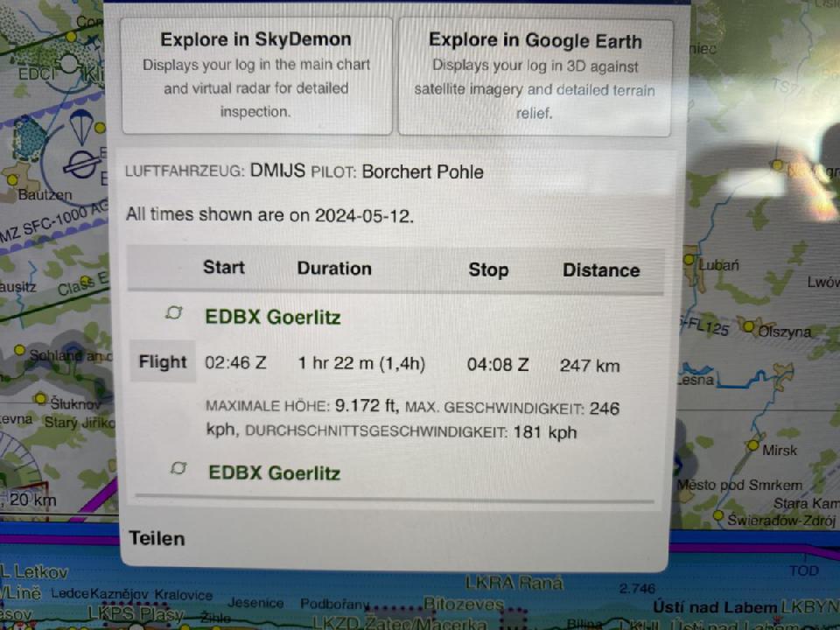The image size is (840, 630).
Task: Click the Město pod Smrkem map label
Action: tap(739, 485)
